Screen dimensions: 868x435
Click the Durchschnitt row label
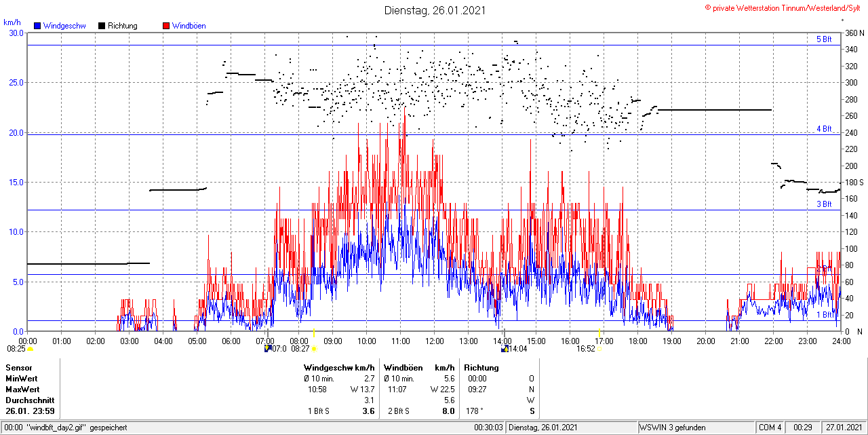(x=29, y=400)
